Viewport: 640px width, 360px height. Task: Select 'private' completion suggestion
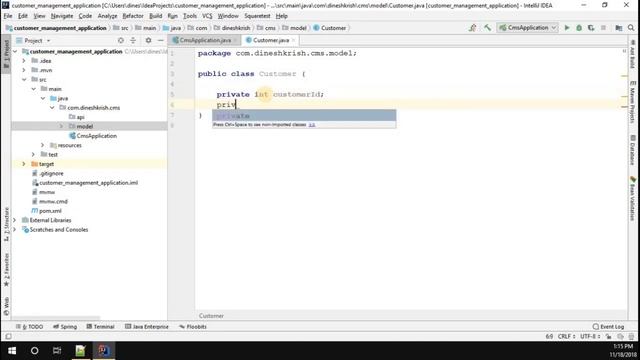click(x=304, y=116)
